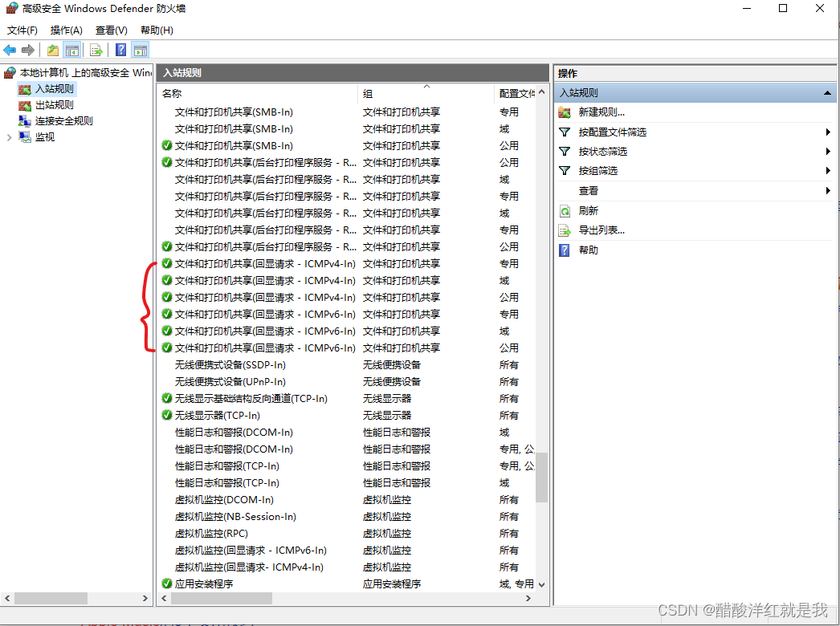This screenshot has width=840, height=626.
Task: Expand the 监视 tree node arrow
Action: point(9,137)
